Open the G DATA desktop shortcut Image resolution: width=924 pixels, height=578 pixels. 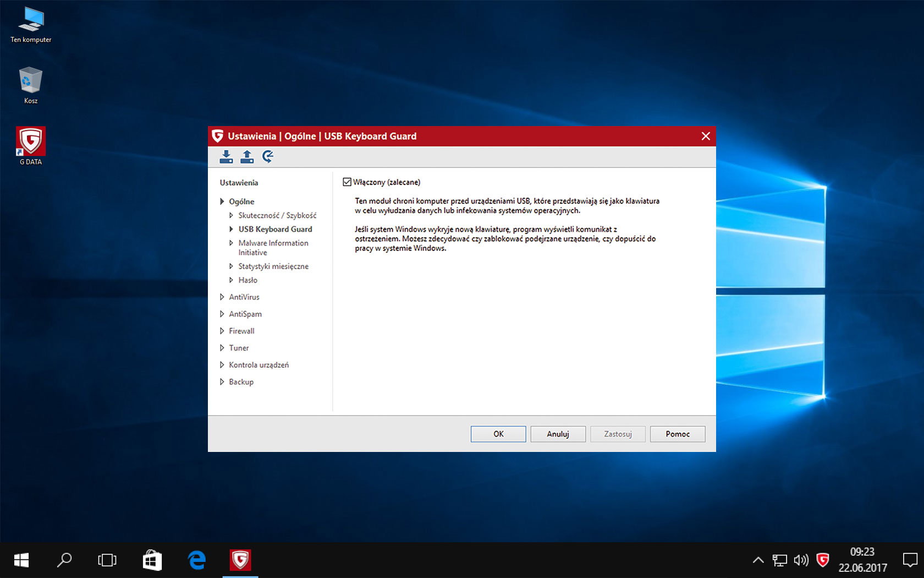[x=31, y=146]
